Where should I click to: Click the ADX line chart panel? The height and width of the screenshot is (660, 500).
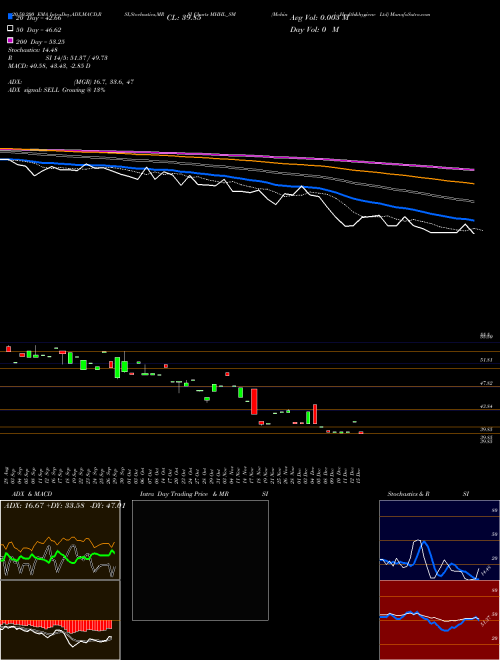(60, 540)
